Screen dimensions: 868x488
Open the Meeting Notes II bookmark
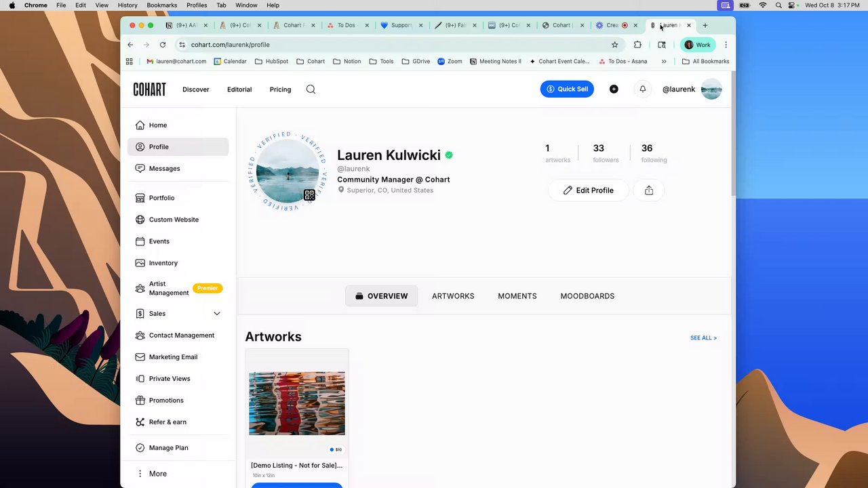pos(496,61)
